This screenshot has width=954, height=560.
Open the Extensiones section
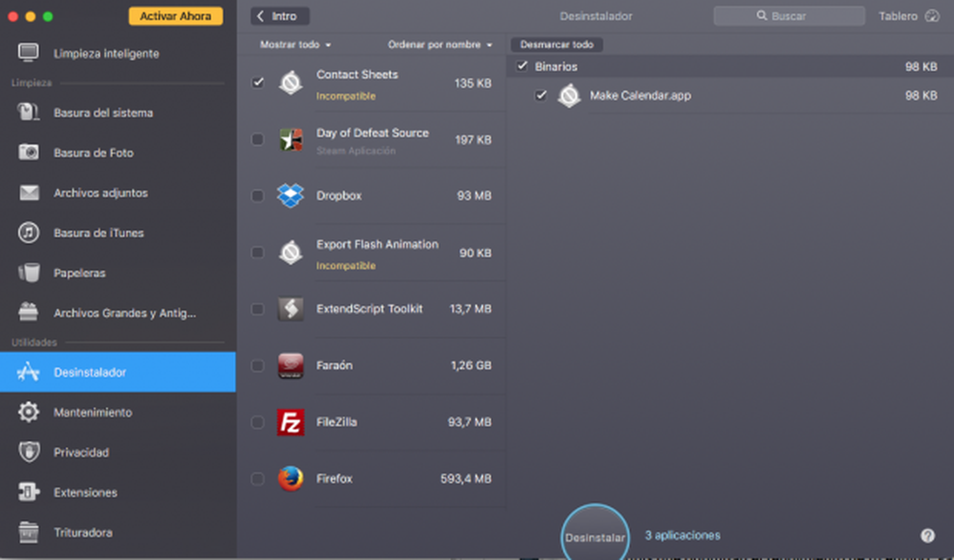point(118,492)
